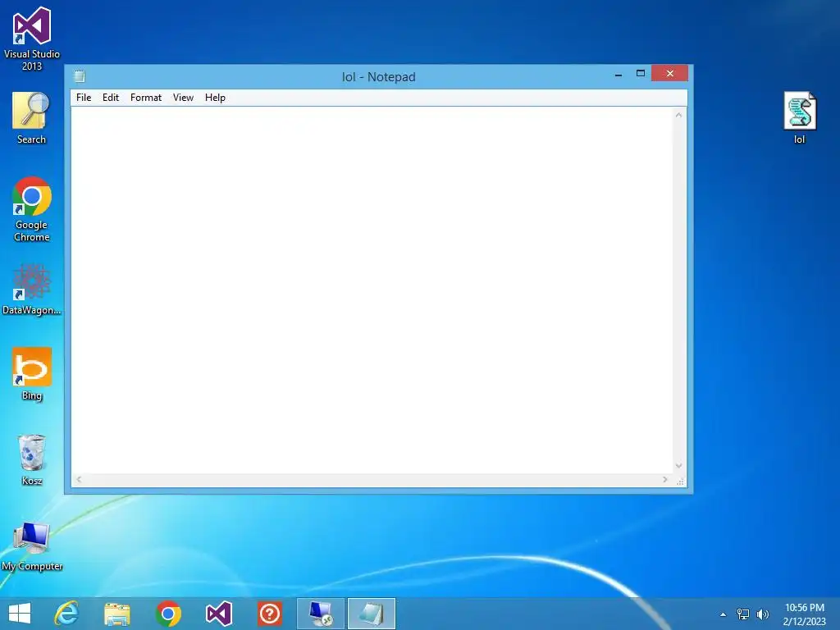Minimize the Notepad window

(x=619, y=74)
